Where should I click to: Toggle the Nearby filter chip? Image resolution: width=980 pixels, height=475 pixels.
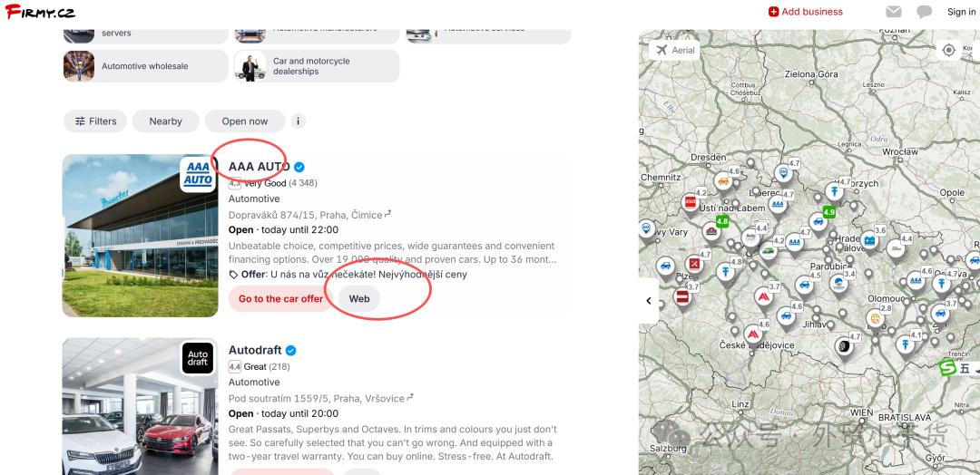pos(165,121)
